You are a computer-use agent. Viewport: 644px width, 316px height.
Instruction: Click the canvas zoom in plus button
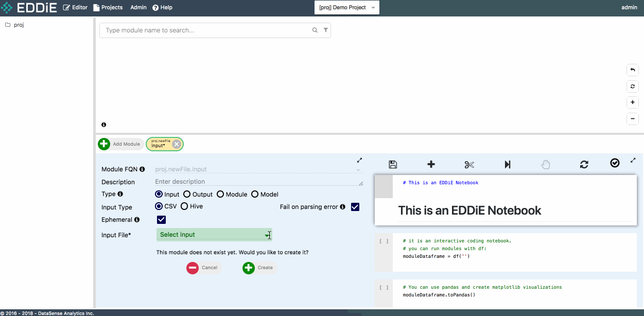pyautogui.click(x=633, y=102)
